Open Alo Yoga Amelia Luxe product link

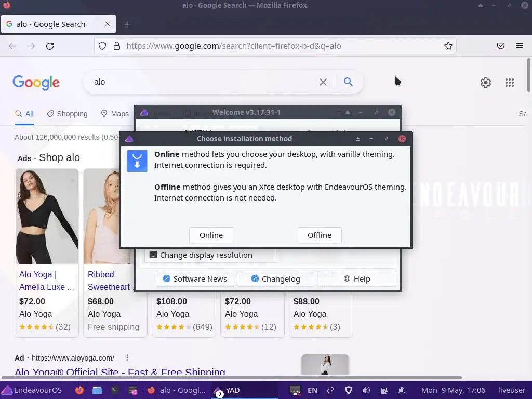(x=46, y=281)
